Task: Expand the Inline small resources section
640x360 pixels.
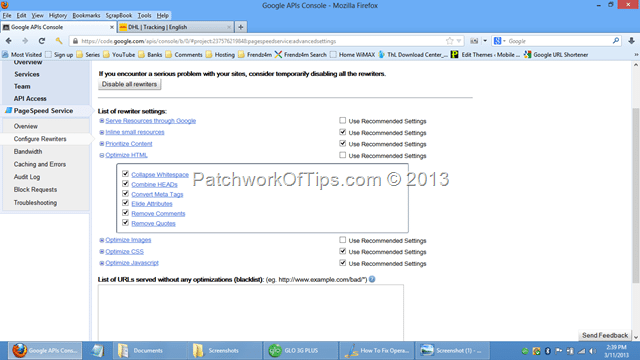Action: (102, 132)
